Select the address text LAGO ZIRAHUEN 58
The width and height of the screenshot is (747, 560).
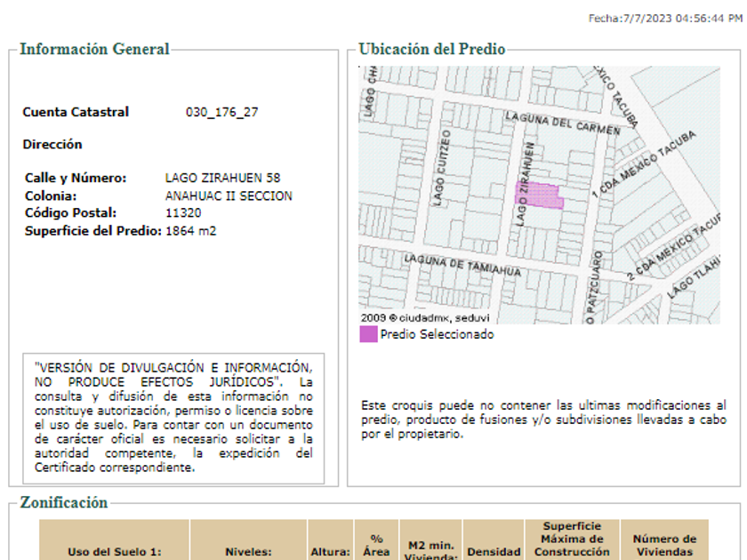pyautogui.click(x=222, y=178)
